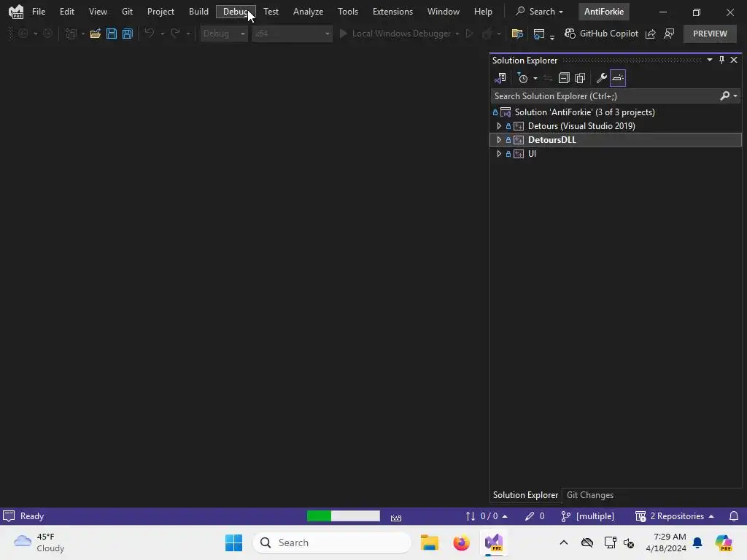This screenshot has width=747, height=560.
Task: Click the [multiple] branch indicator
Action: 587,516
